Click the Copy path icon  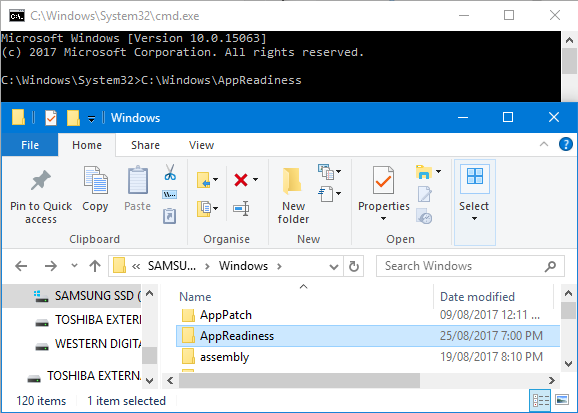(170, 194)
